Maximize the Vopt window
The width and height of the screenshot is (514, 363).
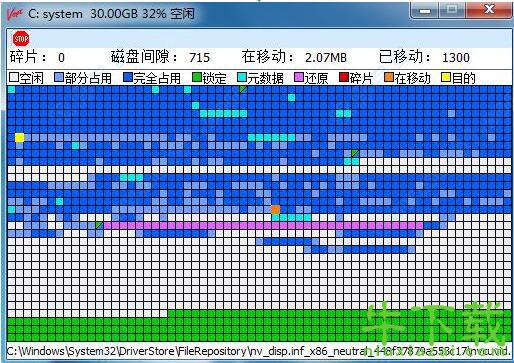[452, 10]
